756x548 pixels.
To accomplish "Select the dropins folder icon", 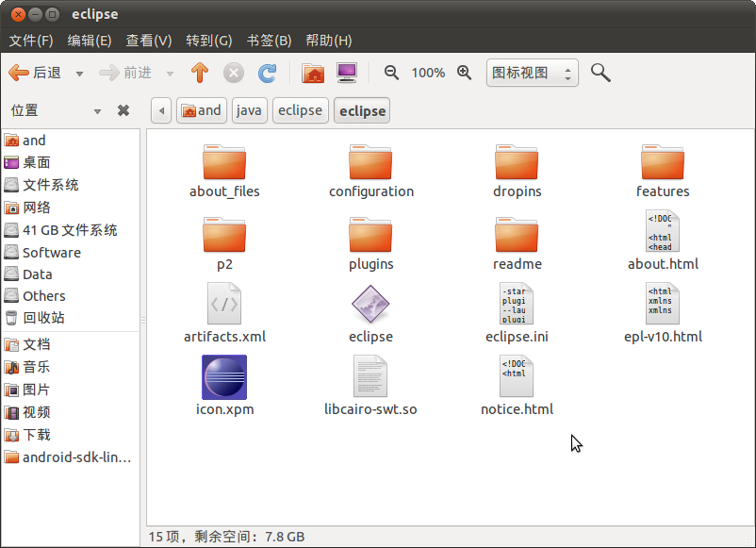I will click(x=517, y=162).
